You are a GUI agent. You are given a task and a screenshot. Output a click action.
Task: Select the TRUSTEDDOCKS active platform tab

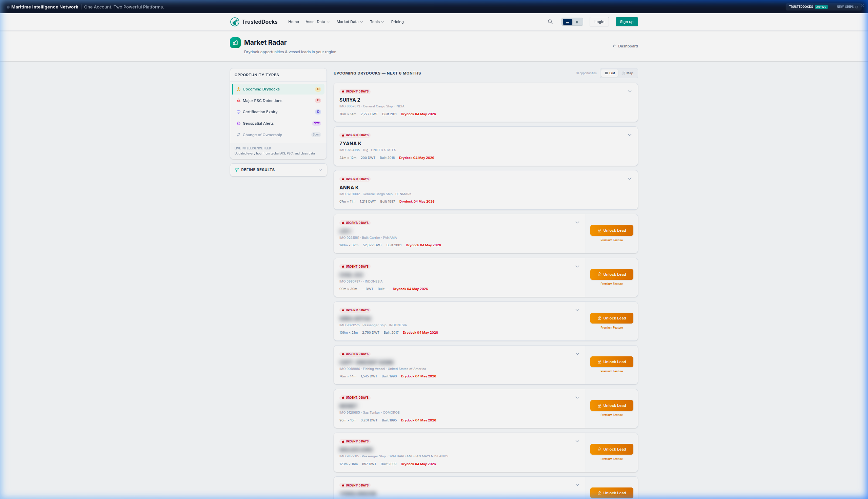click(808, 7)
